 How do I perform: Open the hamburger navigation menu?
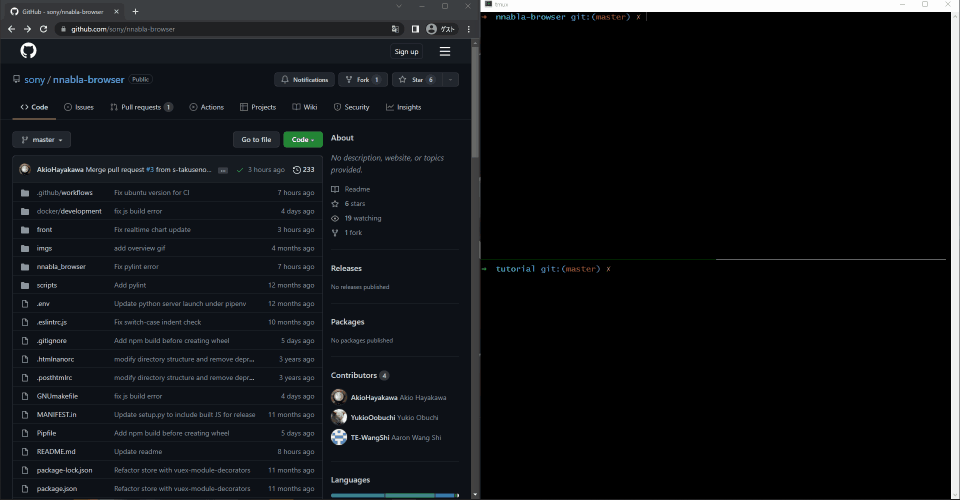[445, 51]
